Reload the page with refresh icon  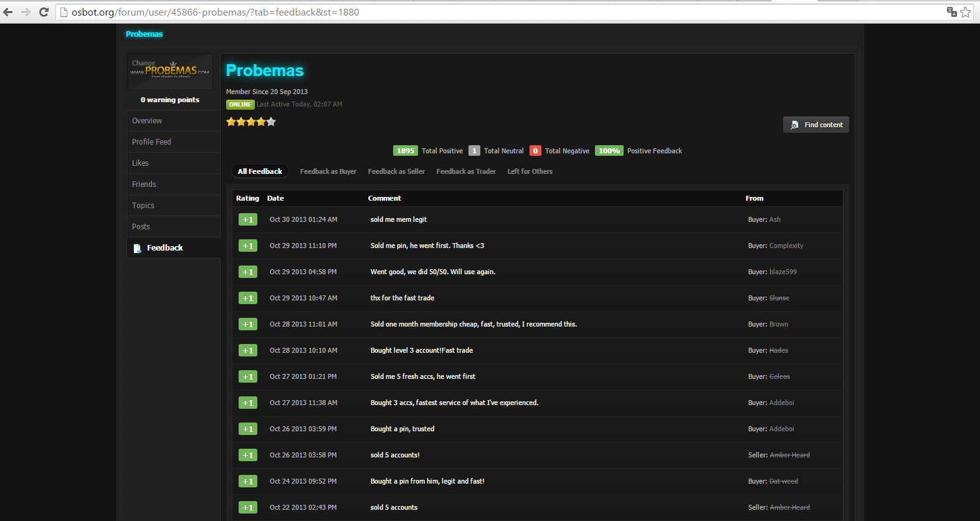[44, 12]
